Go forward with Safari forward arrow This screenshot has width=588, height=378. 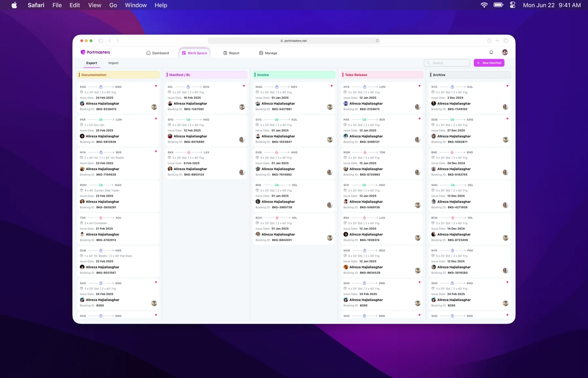click(x=118, y=41)
